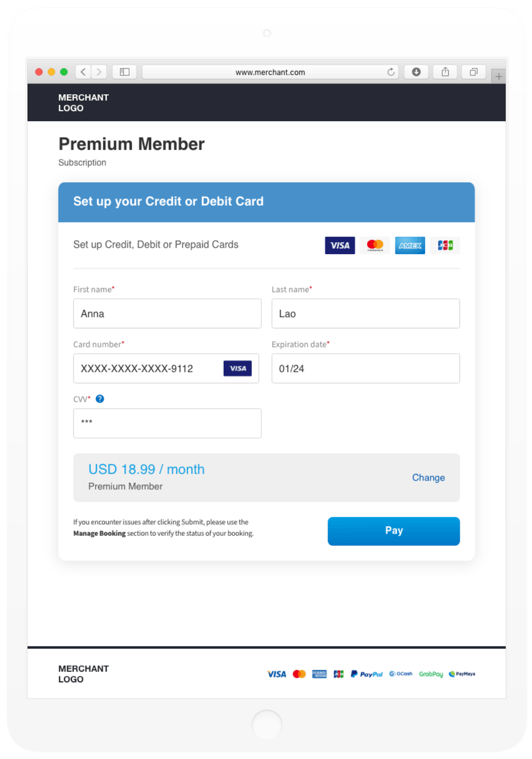This screenshot has width=532, height=759.
Task: Click the browser forward arrow button
Action: (x=99, y=72)
